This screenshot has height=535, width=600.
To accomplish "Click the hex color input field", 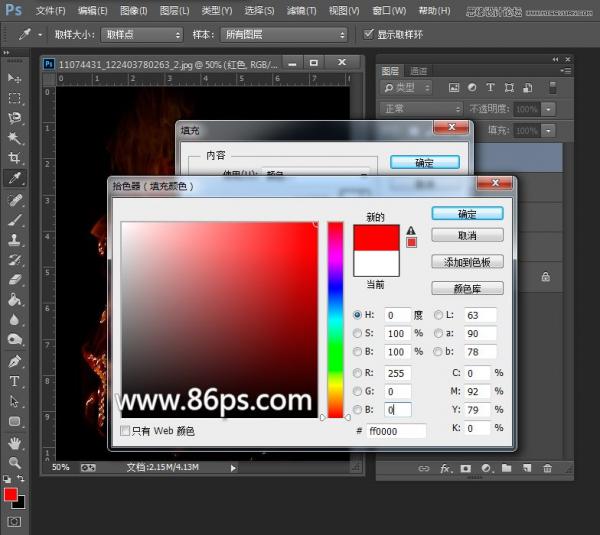I will [x=396, y=430].
